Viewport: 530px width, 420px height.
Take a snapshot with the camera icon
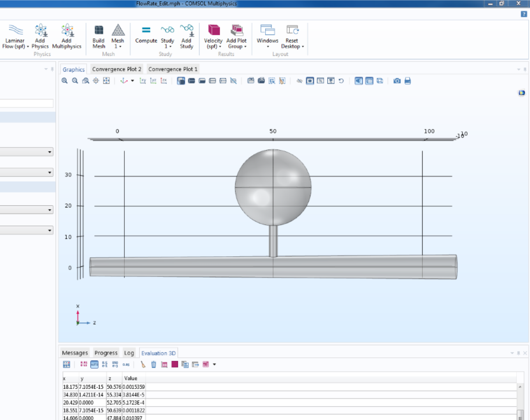coord(397,81)
